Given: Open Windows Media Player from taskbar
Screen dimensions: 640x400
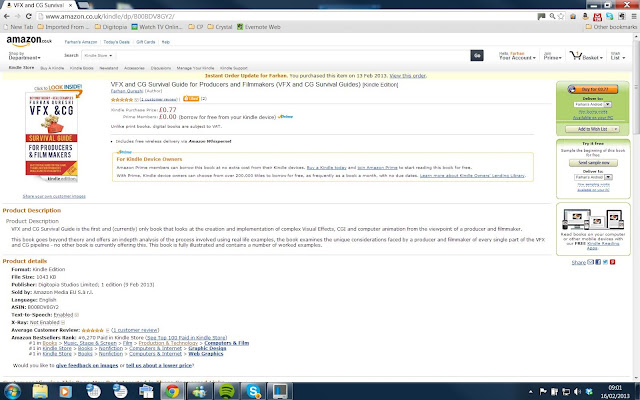Looking at the screenshot, I should [65, 391].
